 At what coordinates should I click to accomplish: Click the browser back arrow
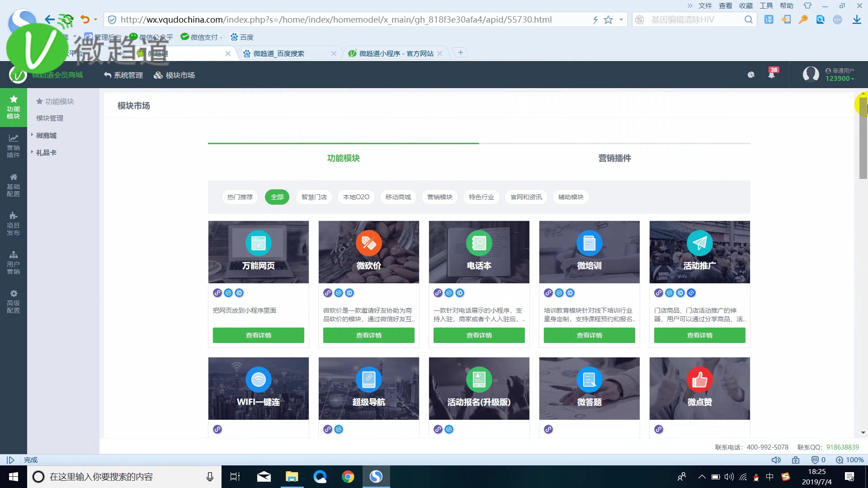[50, 19]
